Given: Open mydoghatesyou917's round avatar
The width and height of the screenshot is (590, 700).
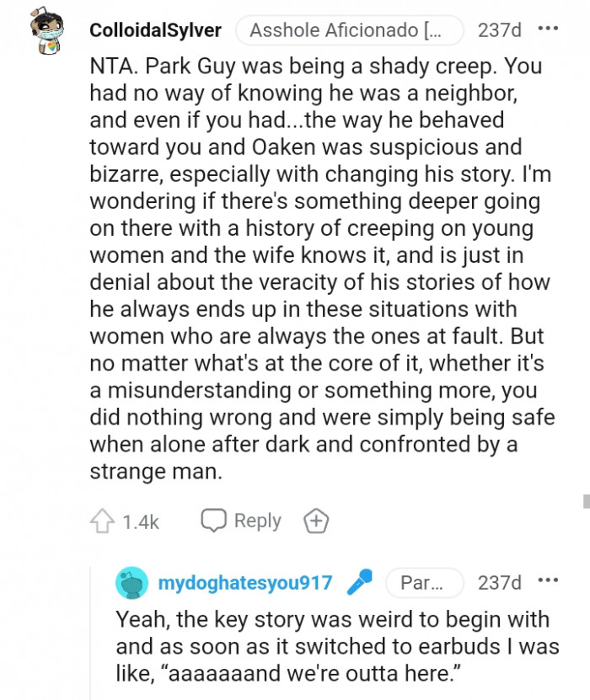Looking at the screenshot, I should point(126,582).
